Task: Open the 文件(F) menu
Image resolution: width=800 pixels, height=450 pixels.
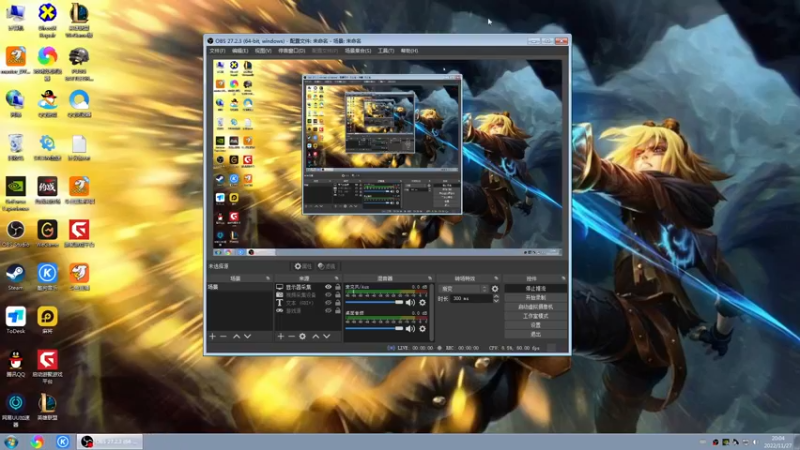Action: pos(217,51)
